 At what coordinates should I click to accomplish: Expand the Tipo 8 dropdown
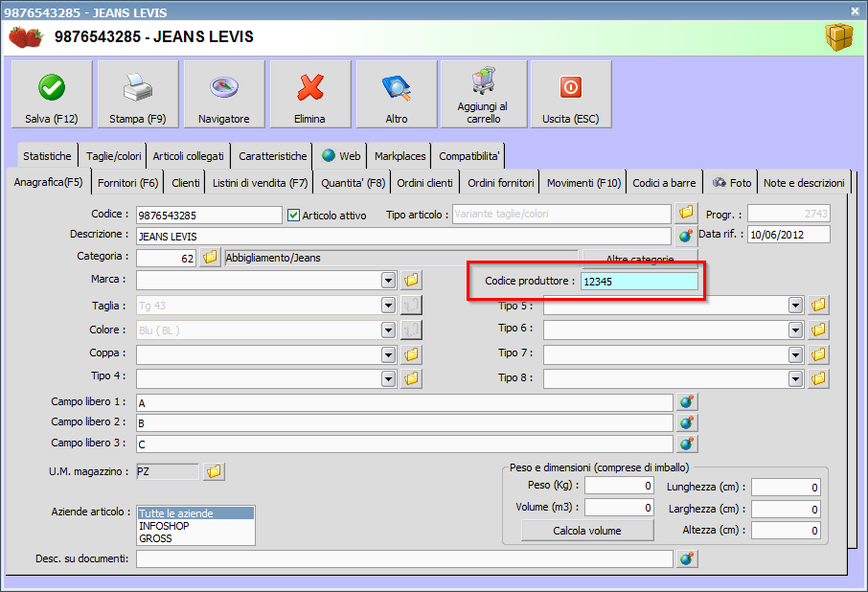pos(795,379)
